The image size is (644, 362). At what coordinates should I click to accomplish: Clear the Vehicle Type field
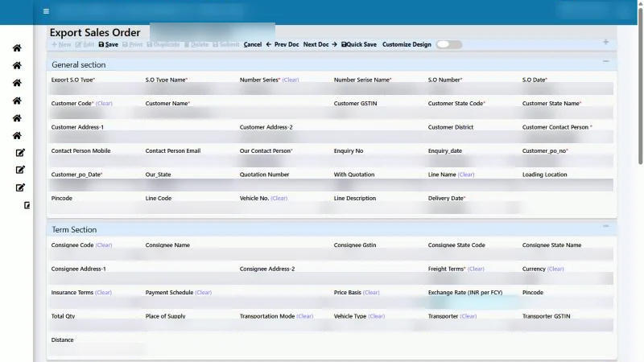pyautogui.click(x=376, y=316)
